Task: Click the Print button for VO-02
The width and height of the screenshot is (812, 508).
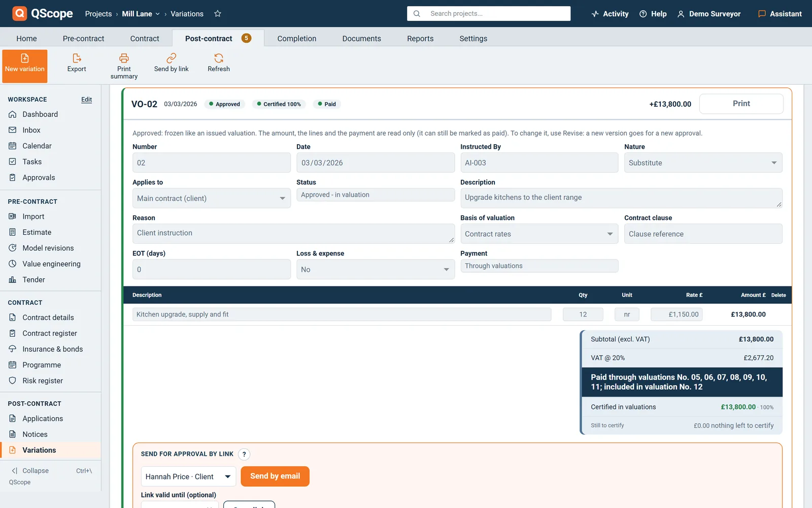Action: pos(741,104)
